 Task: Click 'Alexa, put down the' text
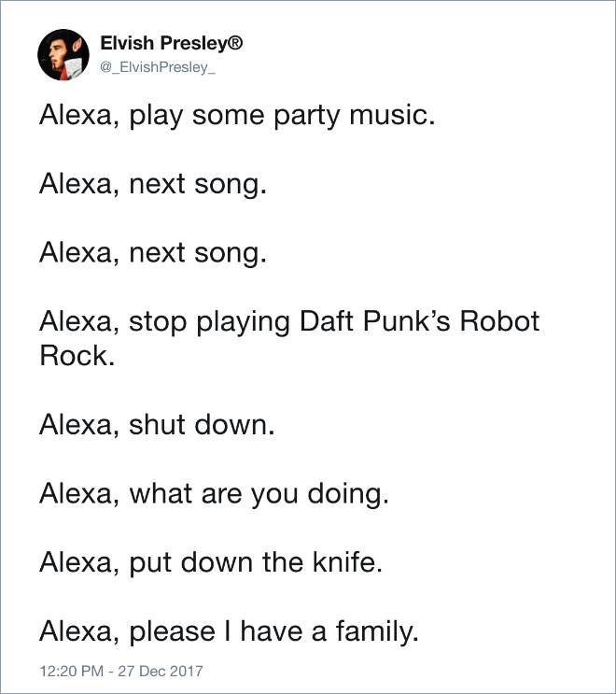point(172,562)
